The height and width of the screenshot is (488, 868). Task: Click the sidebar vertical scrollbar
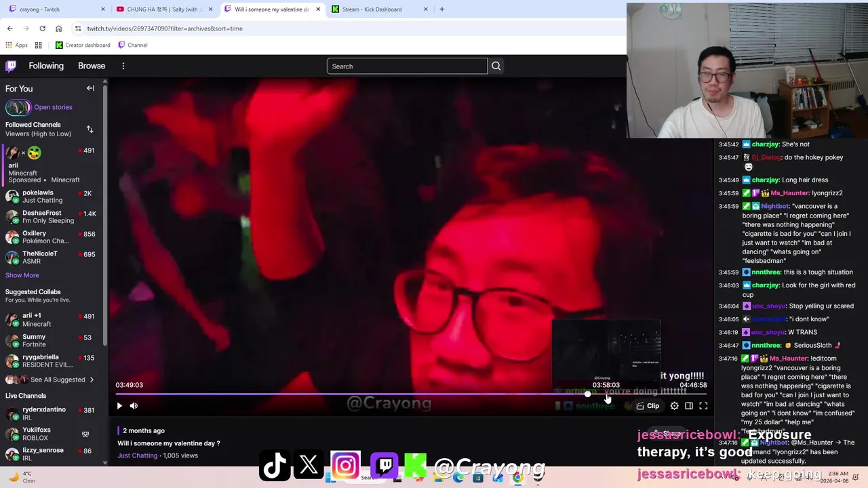click(x=105, y=217)
